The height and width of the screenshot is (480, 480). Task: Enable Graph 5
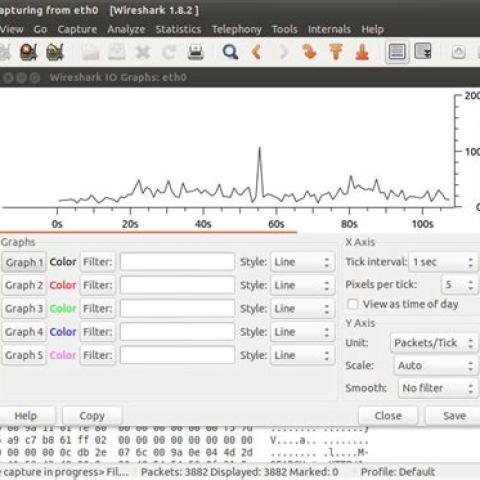click(24, 355)
